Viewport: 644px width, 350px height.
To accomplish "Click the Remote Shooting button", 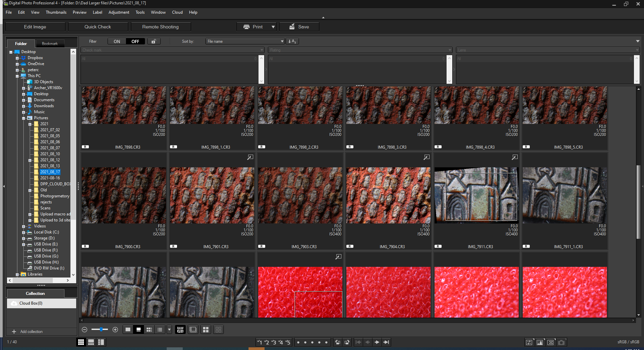I will (160, 27).
